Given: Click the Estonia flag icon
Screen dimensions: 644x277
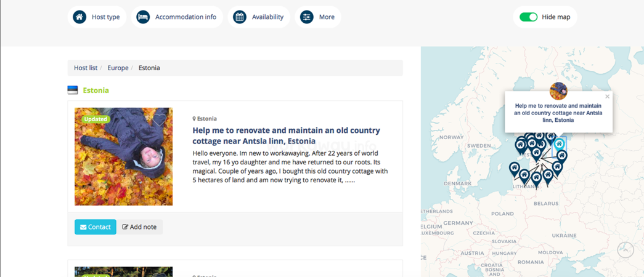Looking at the screenshot, I should pyautogui.click(x=73, y=90).
